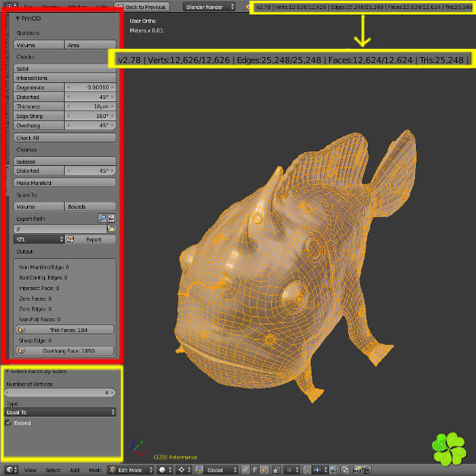Open the Select menu in 3D header
Image resolution: width=476 pixels, height=476 pixels.
(x=53, y=470)
